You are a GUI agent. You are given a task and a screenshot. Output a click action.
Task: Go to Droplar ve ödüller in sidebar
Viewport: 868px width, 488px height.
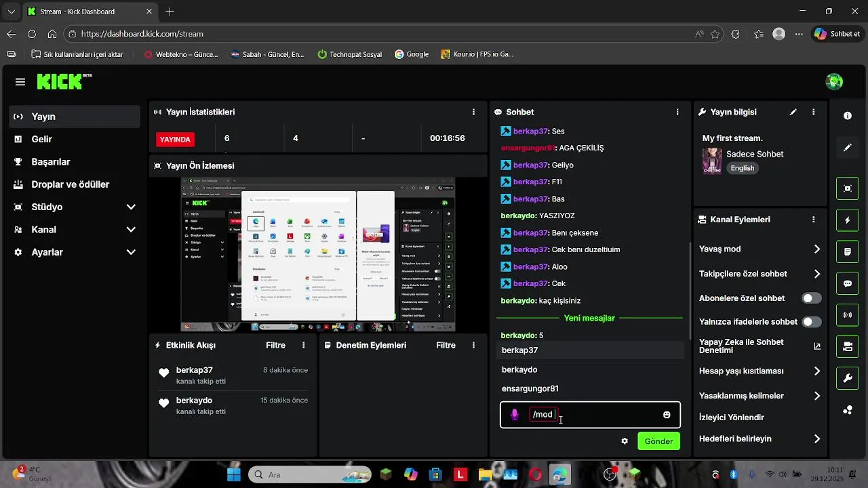click(x=75, y=184)
